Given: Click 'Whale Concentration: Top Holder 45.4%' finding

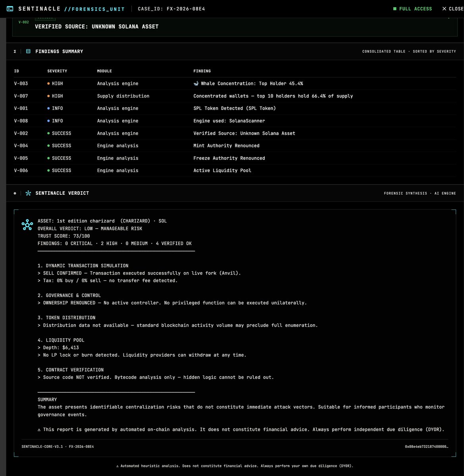Looking at the screenshot, I should click(x=252, y=84).
